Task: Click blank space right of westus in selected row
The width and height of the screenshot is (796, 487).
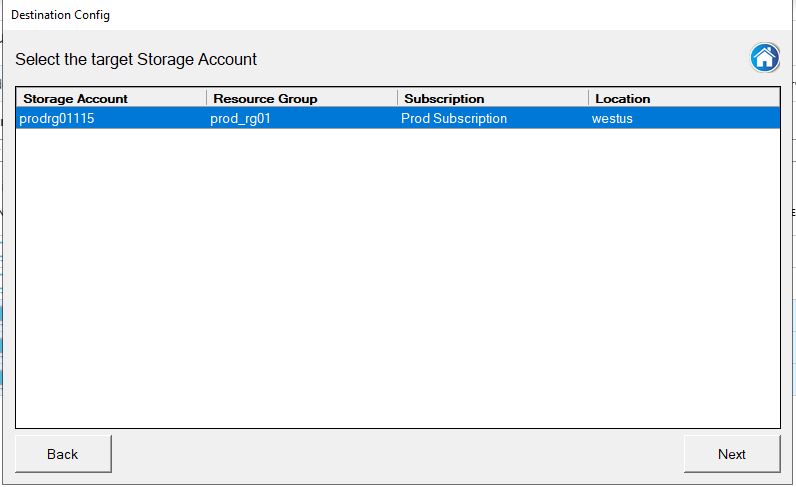Action: (706, 118)
